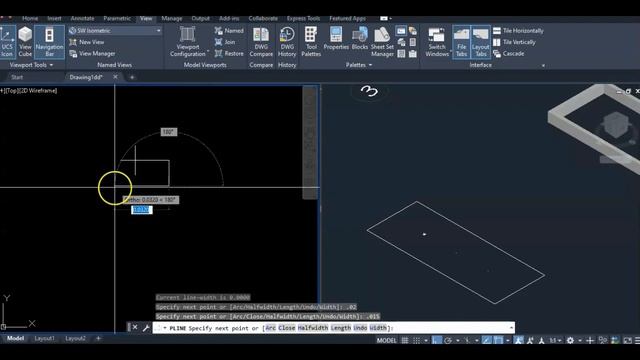Click object snap icon in status bar
This screenshot has height=360, width=640.
[498, 340]
